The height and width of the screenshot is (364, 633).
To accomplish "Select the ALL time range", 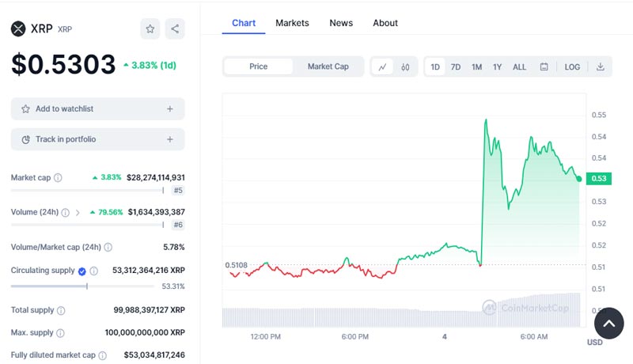I will pos(519,67).
